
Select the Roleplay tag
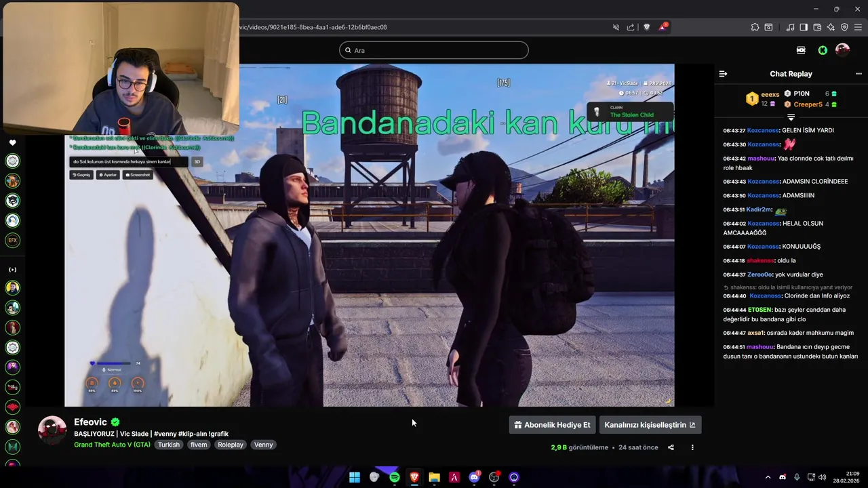[x=231, y=445]
